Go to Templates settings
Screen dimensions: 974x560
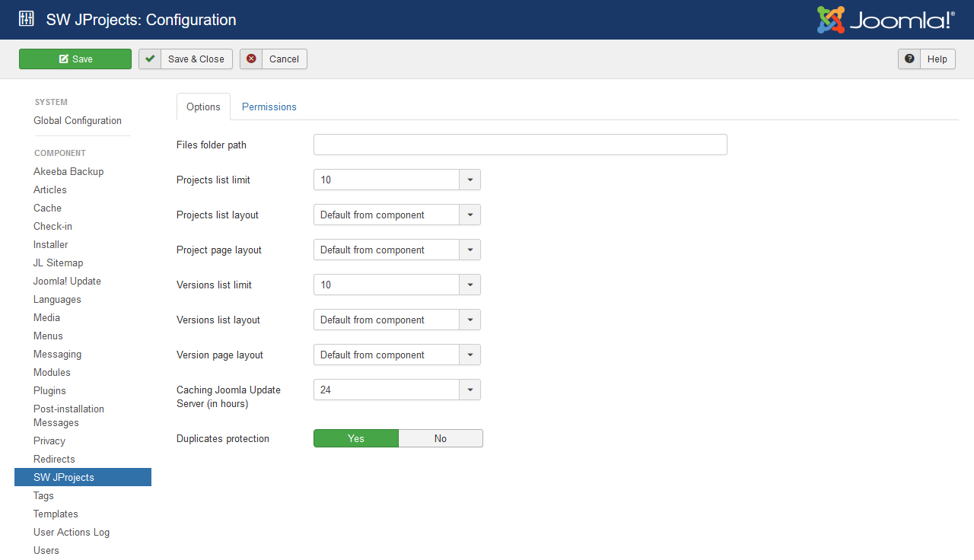pyautogui.click(x=56, y=514)
